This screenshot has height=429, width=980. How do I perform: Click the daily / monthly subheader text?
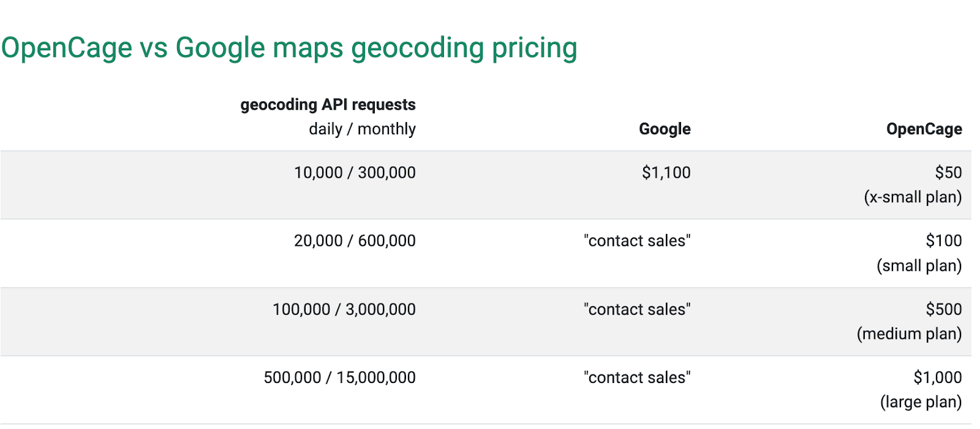tap(362, 129)
